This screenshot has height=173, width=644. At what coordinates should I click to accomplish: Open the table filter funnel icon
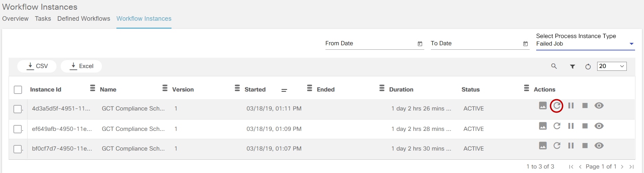point(572,67)
